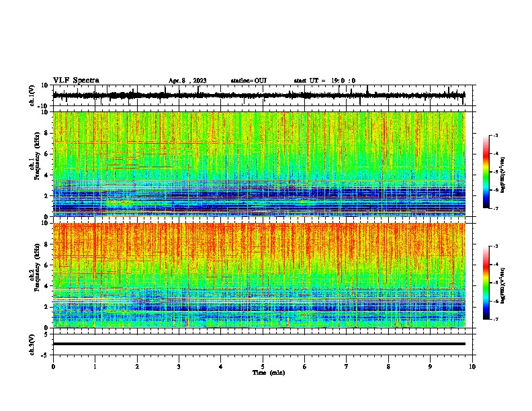
Task: Click the "-5" tick on ch.3(V) axis
Action: (x=45, y=355)
